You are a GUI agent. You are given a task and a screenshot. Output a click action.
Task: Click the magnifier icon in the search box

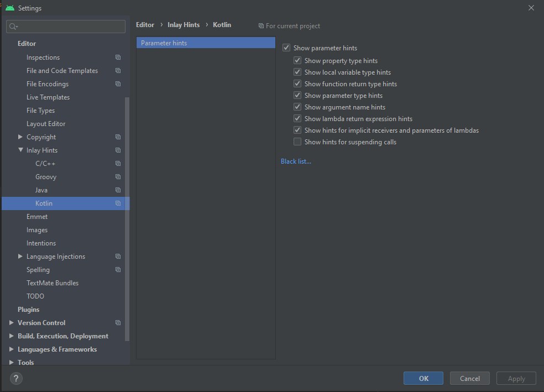[13, 27]
